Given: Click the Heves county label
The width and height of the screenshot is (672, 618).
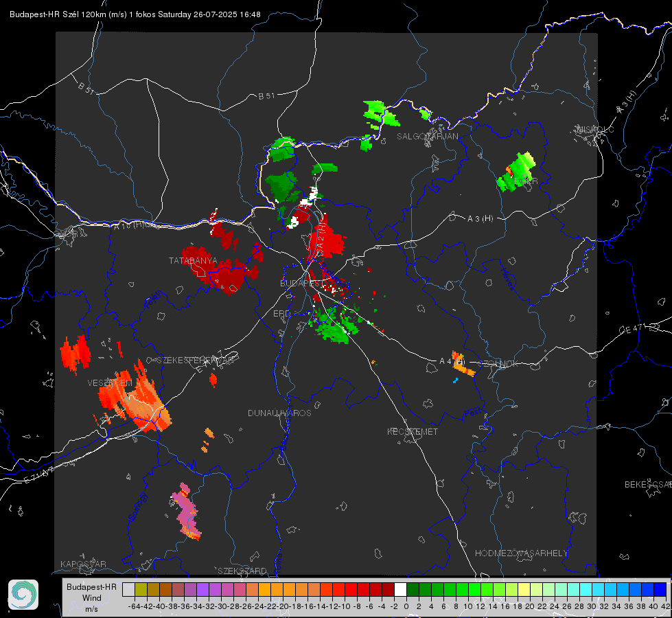Looking at the screenshot, I should click(x=508, y=278).
